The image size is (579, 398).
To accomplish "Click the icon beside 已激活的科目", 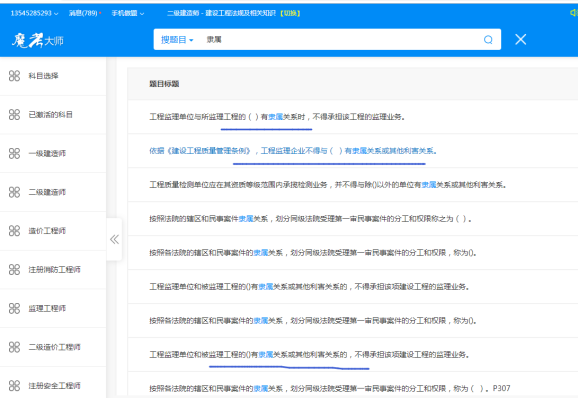I will [14, 114].
